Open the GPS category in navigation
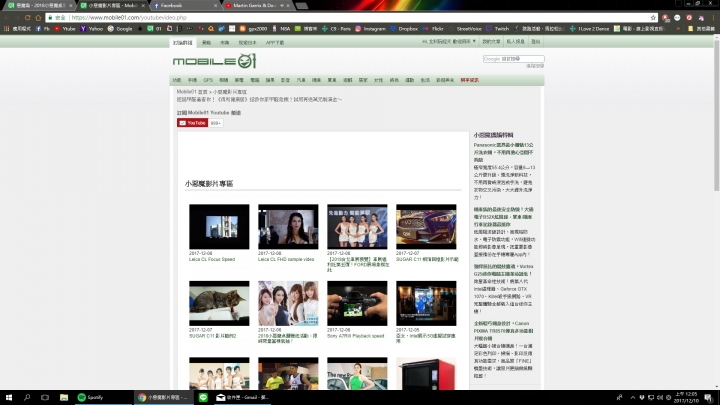The image size is (720, 405). tap(208, 78)
